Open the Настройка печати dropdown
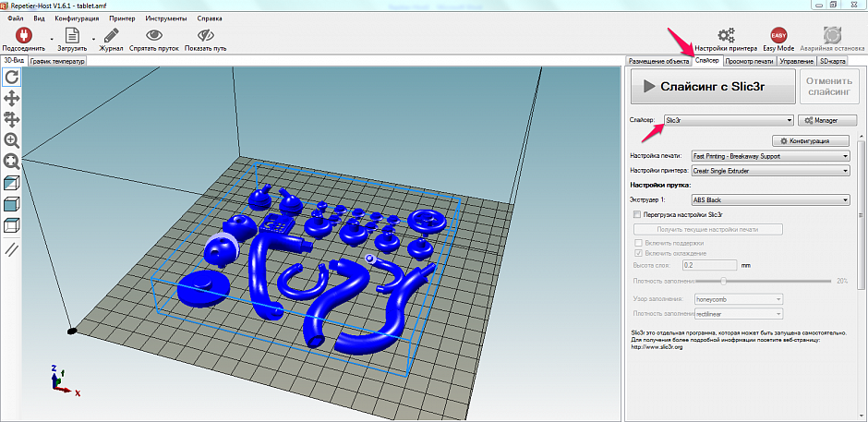The width and height of the screenshot is (868, 422). pyautogui.click(x=769, y=156)
